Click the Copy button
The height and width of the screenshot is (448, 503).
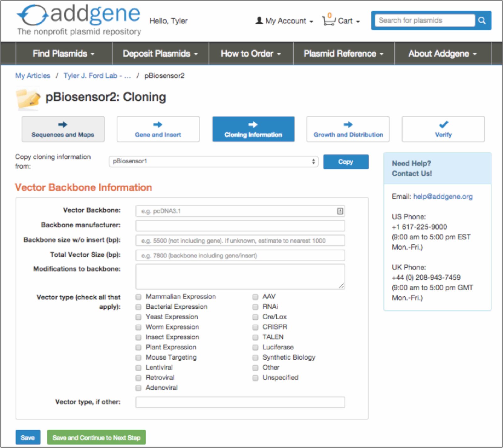(x=345, y=161)
